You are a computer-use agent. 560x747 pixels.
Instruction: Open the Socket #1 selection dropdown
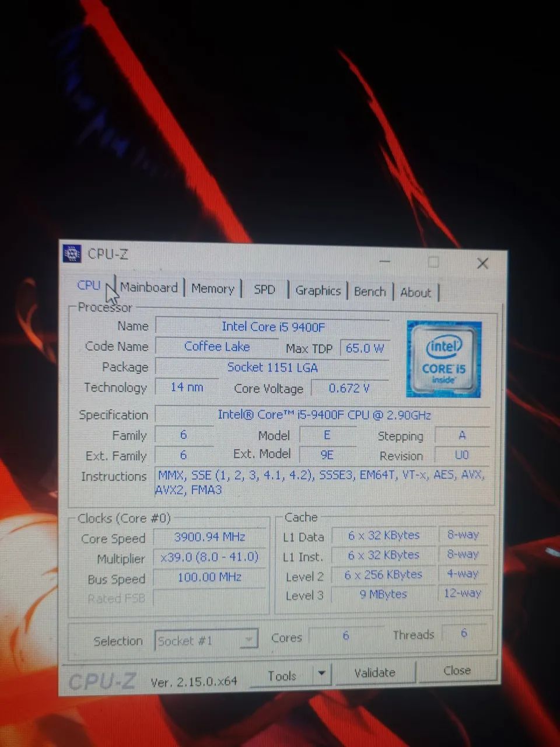click(x=206, y=641)
